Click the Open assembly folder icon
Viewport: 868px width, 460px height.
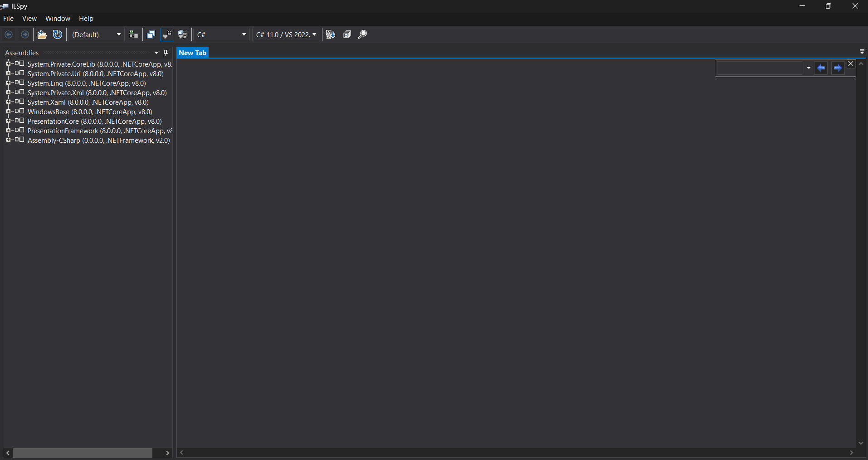42,34
